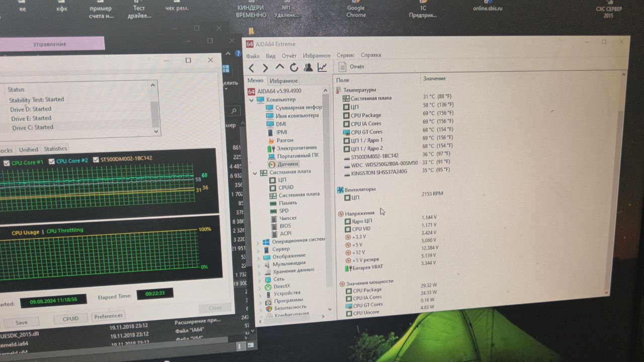Switch to the Избранное tab in the sidebar
This screenshot has height=362, width=644.
tap(283, 80)
